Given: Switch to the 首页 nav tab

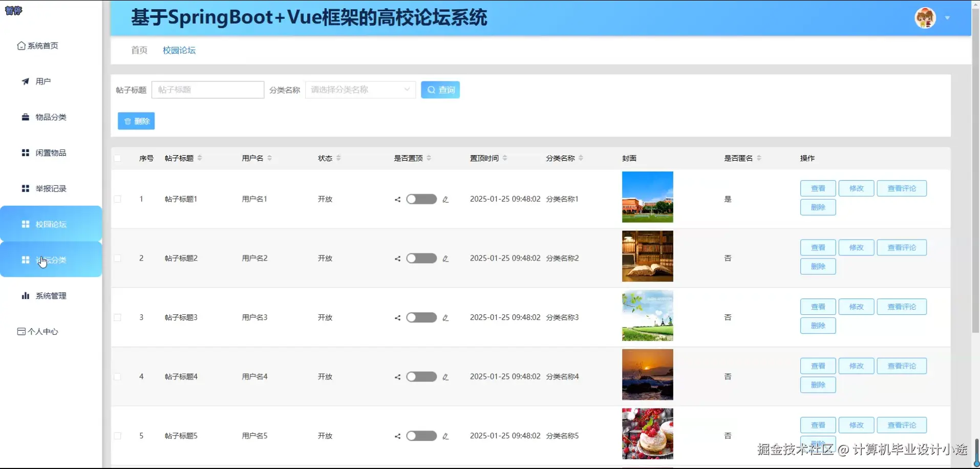Looking at the screenshot, I should pyautogui.click(x=139, y=50).
